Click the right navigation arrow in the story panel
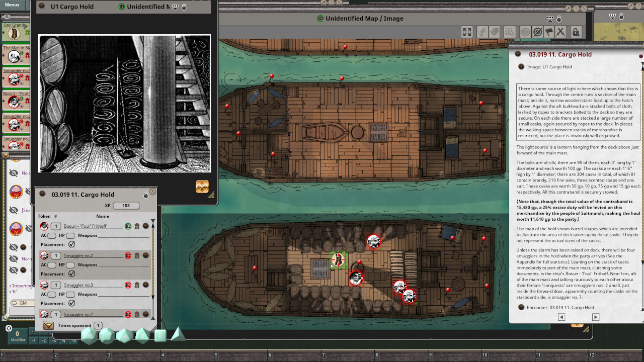The width and height of the screenshot is (644, 362). tap(596, 317)
